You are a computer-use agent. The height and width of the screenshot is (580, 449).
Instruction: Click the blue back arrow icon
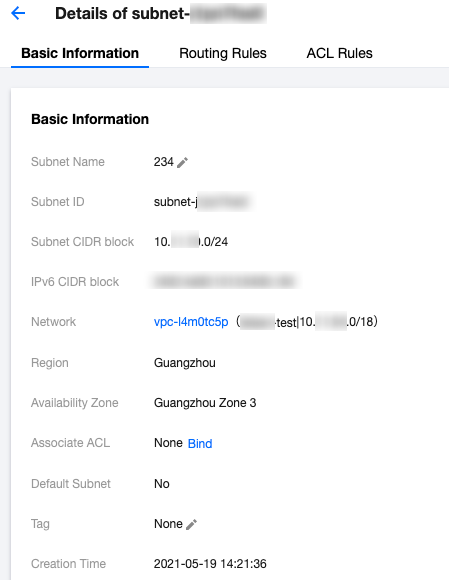18,14
